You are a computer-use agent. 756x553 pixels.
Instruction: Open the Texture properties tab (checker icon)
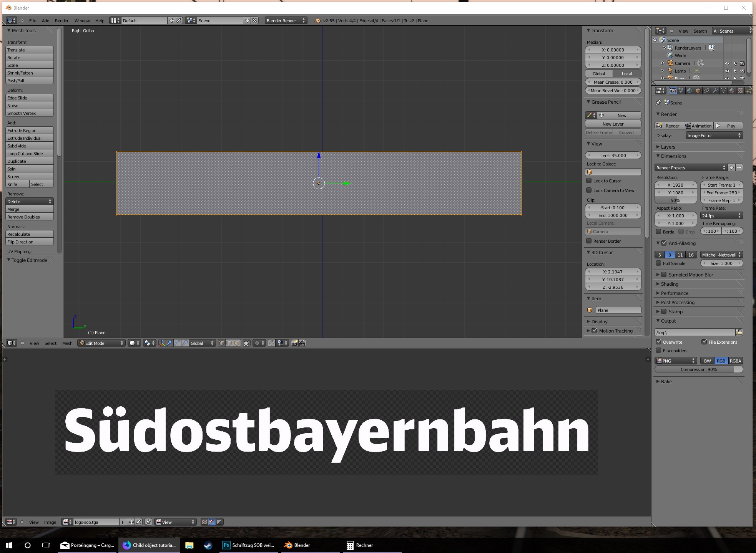(x=740, y=91)
